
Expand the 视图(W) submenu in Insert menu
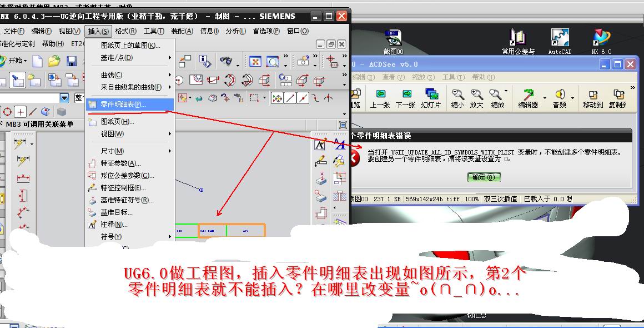point(170,134)
